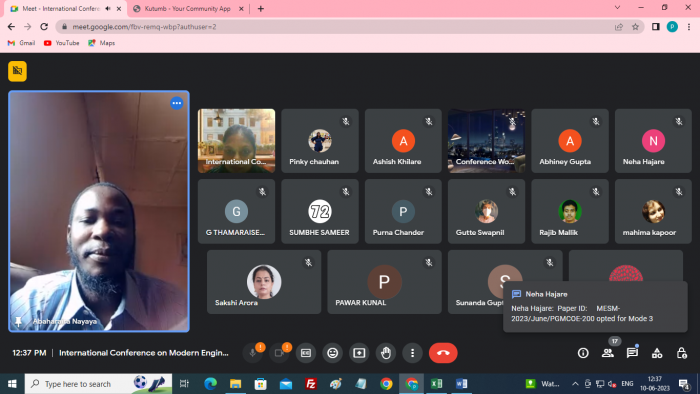Viewport: 700px width, 394px height.
Task: Open the YouTube bookmark
Action: point(62,43)
